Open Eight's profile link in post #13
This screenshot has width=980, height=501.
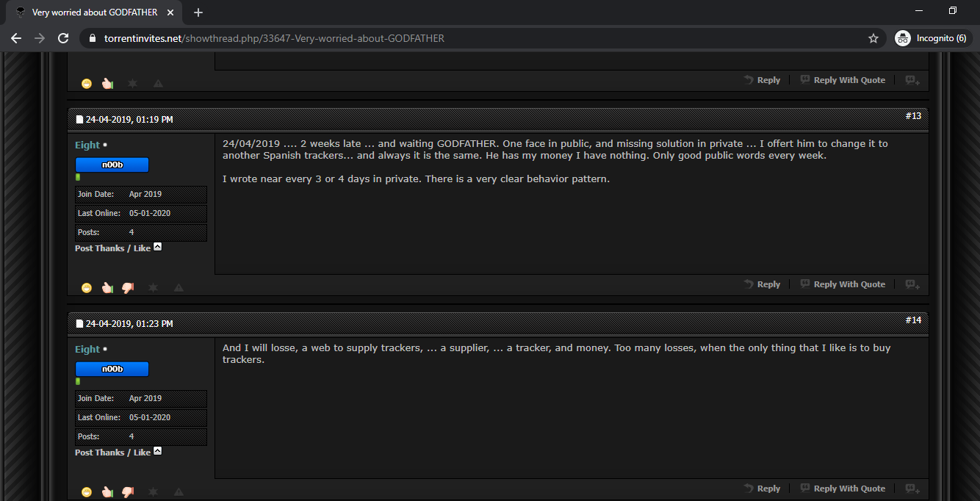click(x=87, y=145)
